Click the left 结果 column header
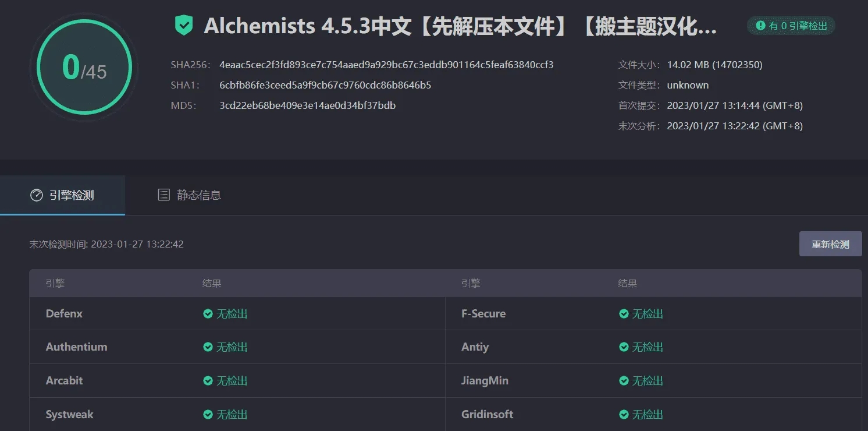 (212, 284)
